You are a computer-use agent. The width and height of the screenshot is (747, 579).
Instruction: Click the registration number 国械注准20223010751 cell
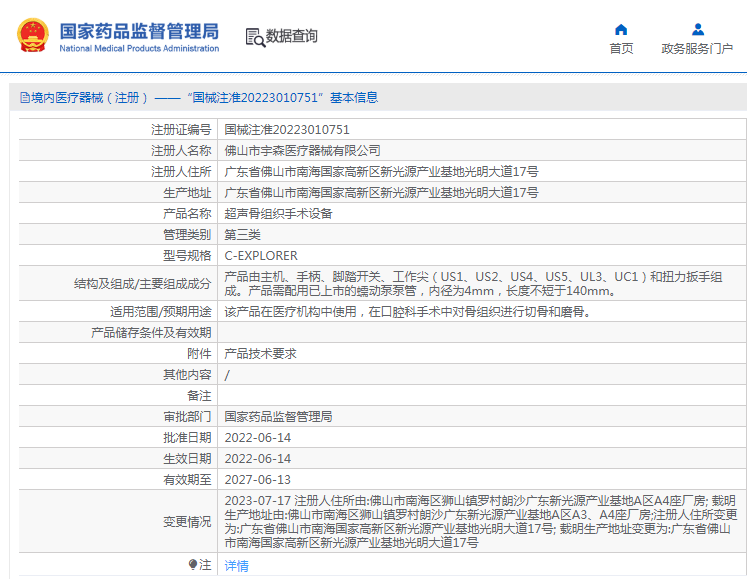[x=286, y=129]
